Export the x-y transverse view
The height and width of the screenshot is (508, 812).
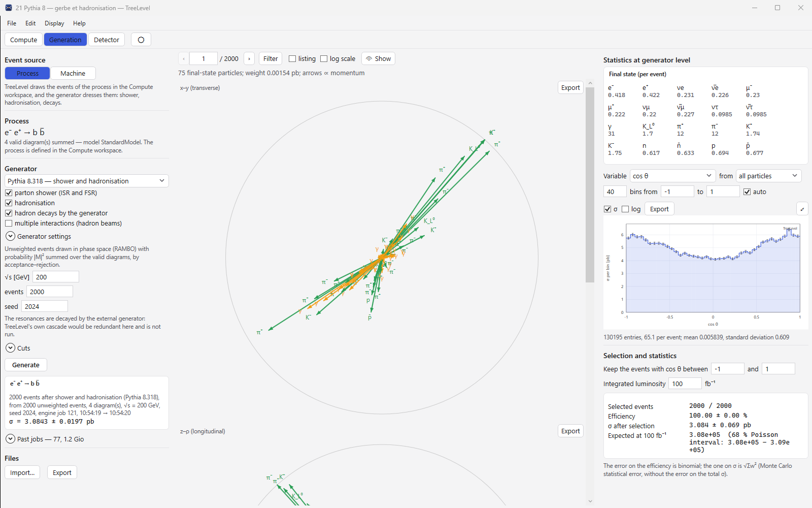pyautogui.click(x=570, y=87)
